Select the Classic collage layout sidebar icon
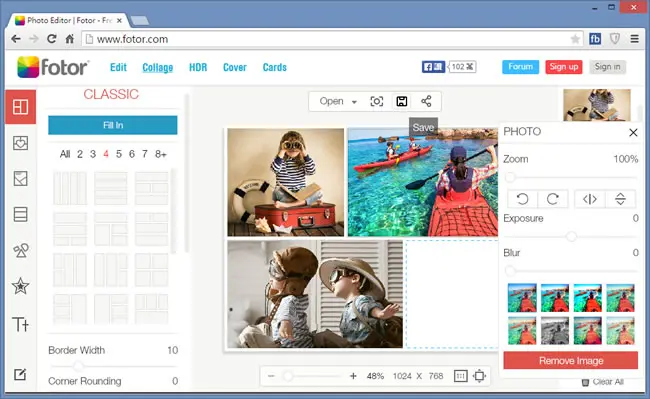 pos(20,107)
